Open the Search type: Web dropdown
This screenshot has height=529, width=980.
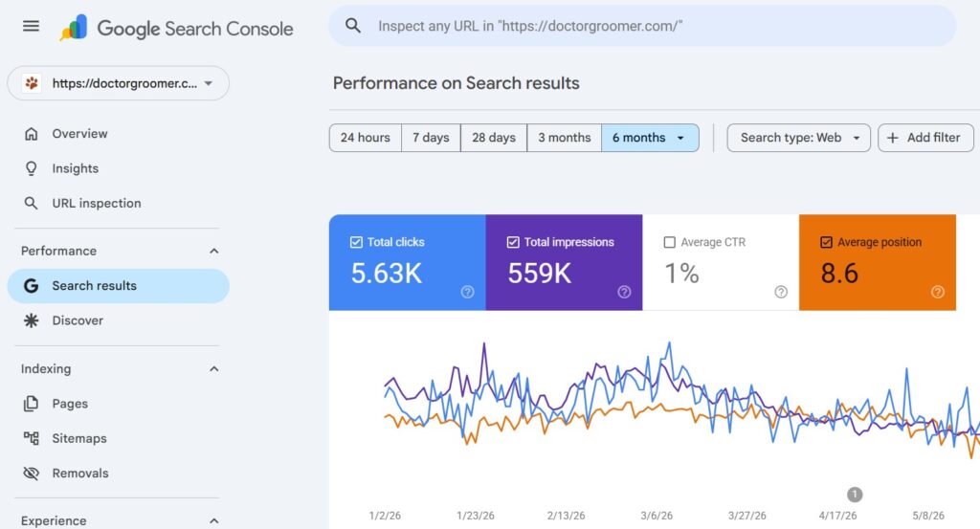(798, 138)
